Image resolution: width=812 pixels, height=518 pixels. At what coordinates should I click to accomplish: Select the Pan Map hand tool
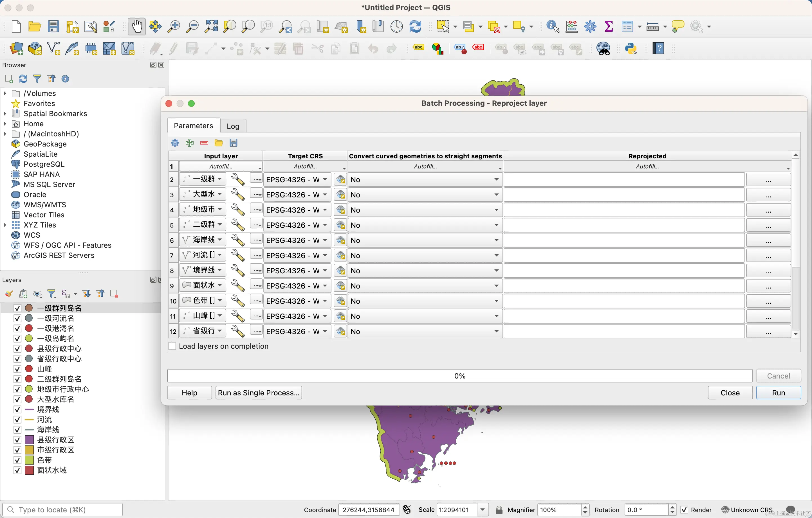pos(136,26)
